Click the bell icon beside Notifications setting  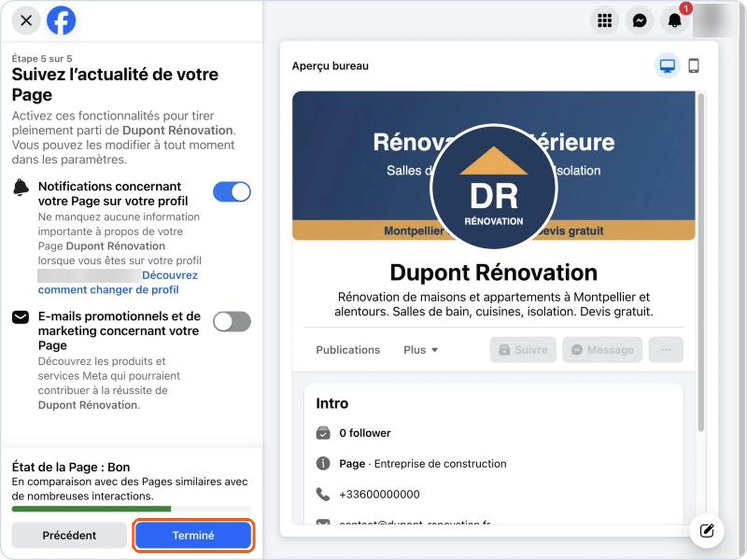[x=21, y=188]
